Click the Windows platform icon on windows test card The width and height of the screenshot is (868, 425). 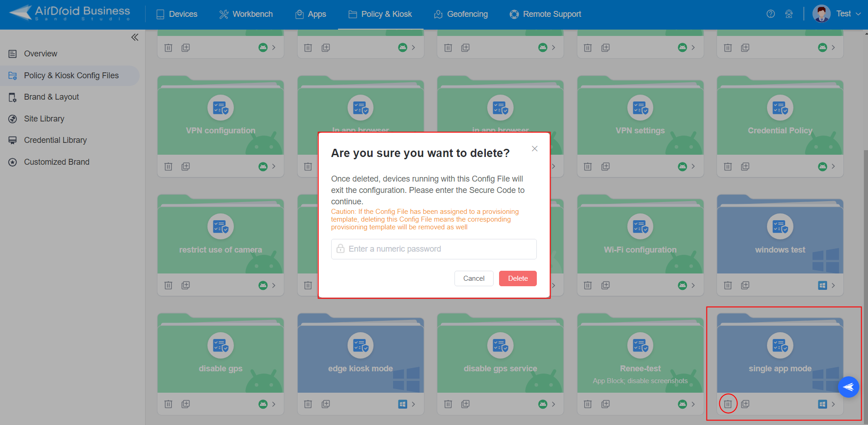(822, 285)
